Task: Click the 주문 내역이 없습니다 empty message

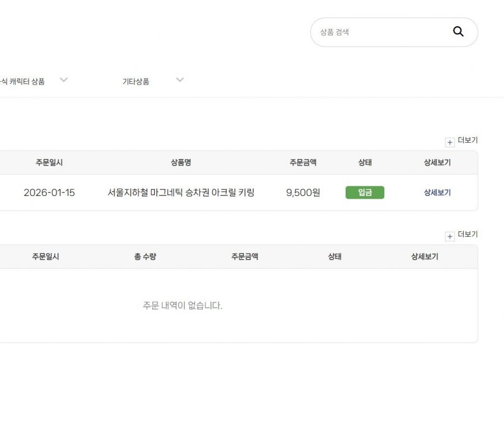Action: (183, 306)
